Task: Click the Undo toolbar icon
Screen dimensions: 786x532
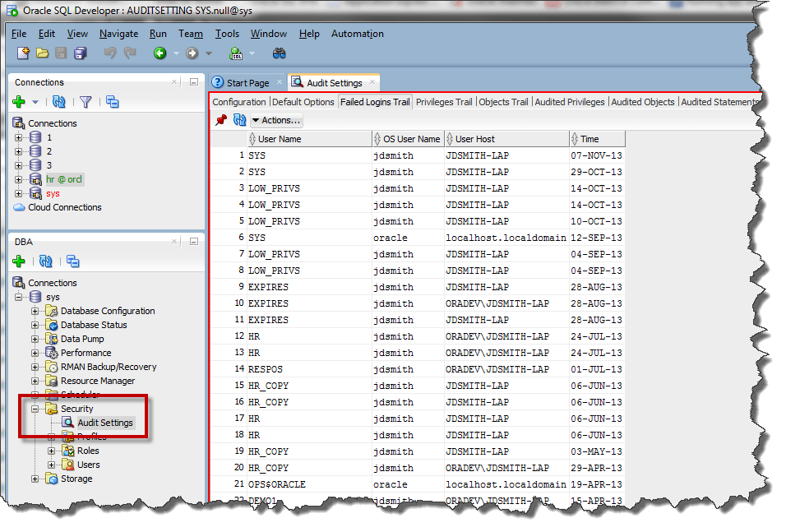Action: coord(110,53)
